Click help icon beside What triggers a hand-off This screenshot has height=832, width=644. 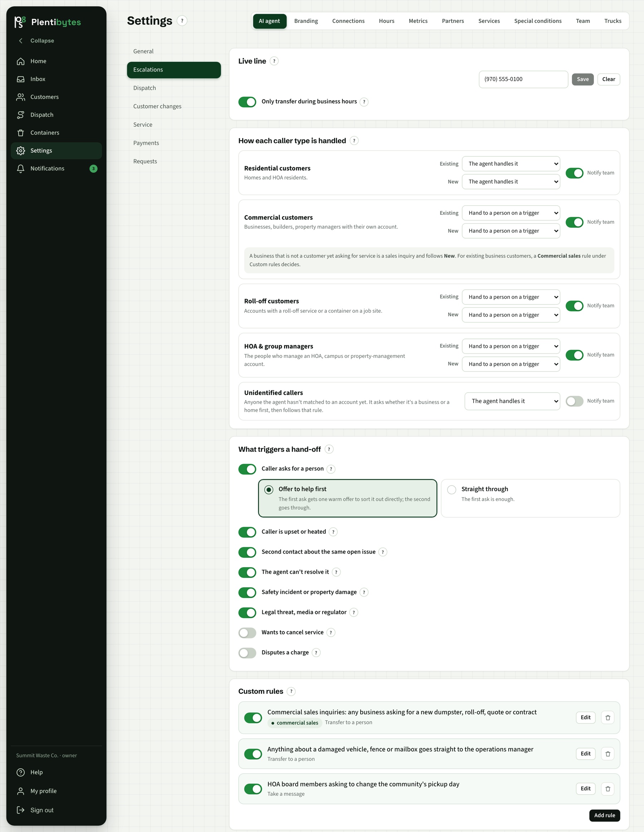329,449
